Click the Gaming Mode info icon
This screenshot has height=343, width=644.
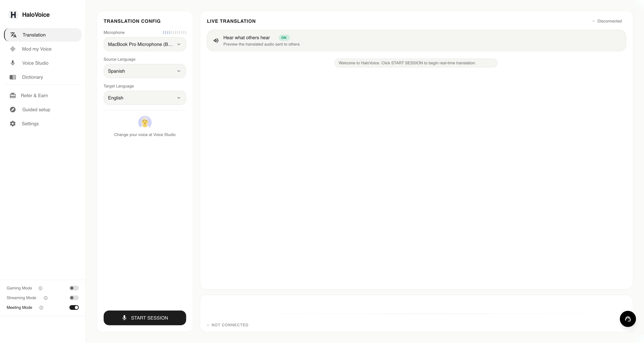[40, 288]
